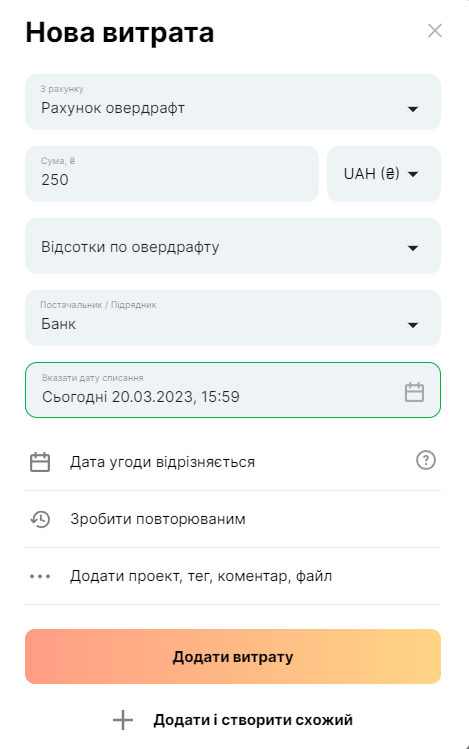Close the 'Нова витрата' dialog
The height and width of the screenshot is (749, 469).
click(435, 31)
